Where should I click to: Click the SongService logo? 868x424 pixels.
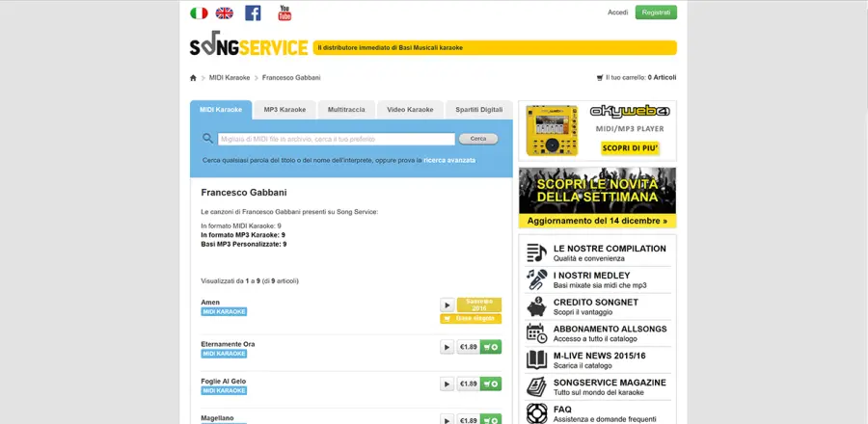249,44
